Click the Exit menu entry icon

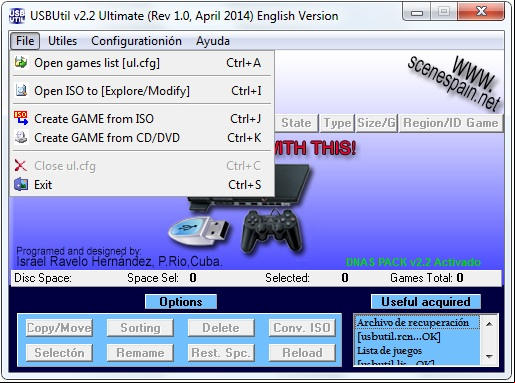21,184
